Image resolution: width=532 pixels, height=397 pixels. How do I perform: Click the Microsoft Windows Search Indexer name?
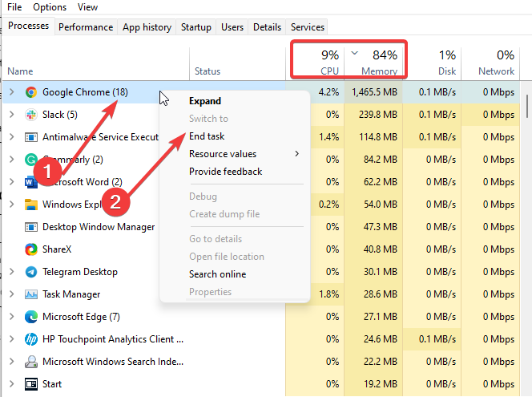(x=113, y=362)
